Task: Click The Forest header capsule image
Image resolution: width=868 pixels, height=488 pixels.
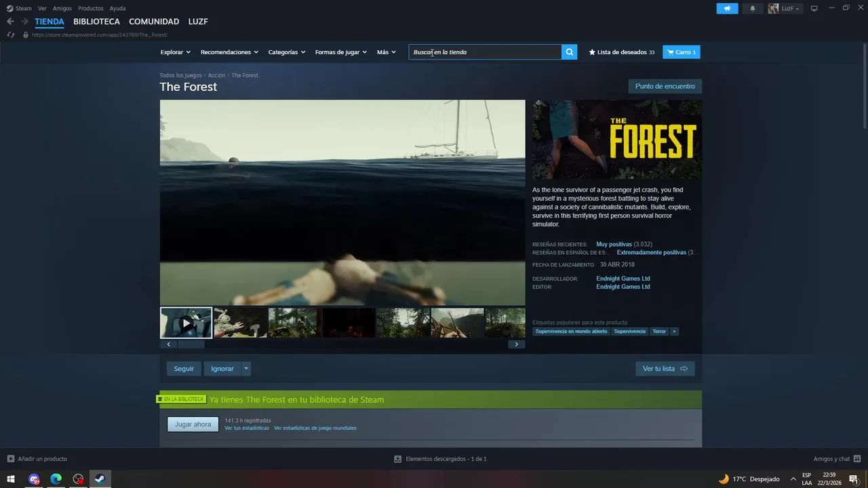Action: [617, 140]
